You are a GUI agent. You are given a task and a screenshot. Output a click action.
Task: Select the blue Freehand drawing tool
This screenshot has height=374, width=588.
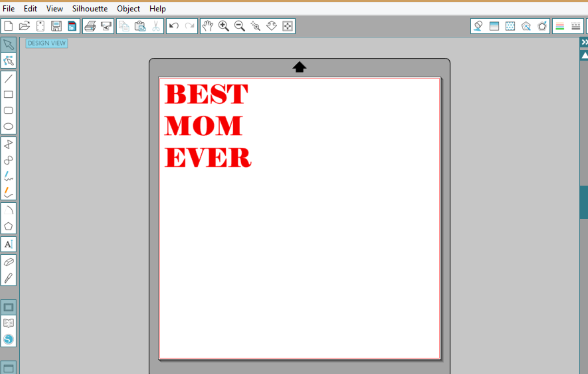click(9, 176)
